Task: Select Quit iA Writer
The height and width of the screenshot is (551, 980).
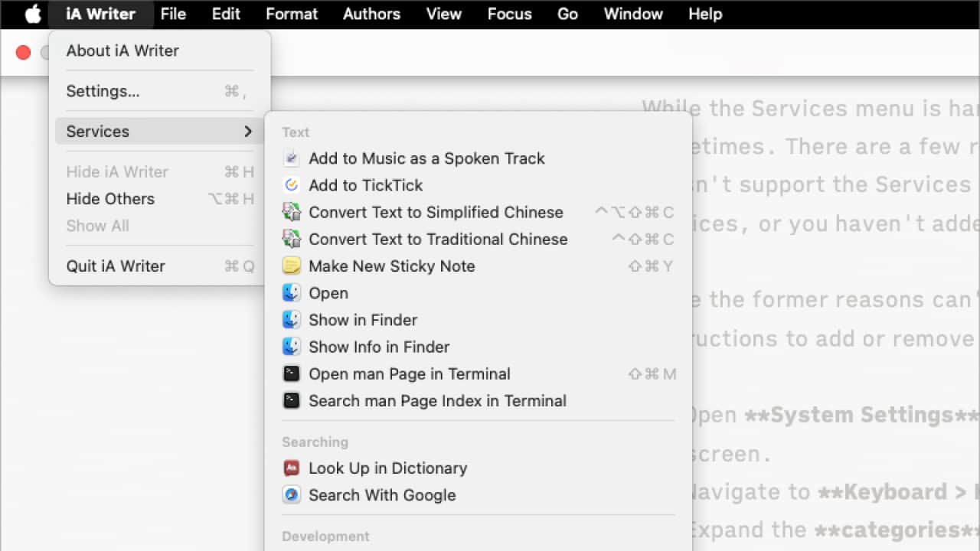Action: (116, 266)
